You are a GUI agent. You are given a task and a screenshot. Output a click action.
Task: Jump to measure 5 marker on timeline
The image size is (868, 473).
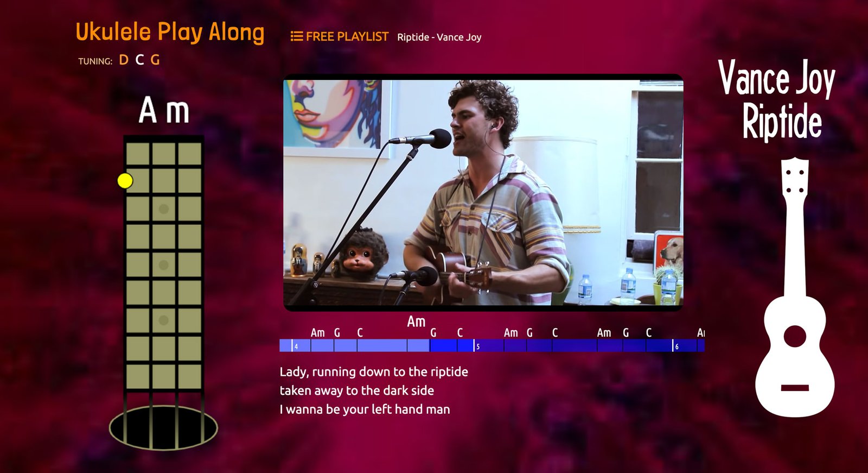[476, 346]
